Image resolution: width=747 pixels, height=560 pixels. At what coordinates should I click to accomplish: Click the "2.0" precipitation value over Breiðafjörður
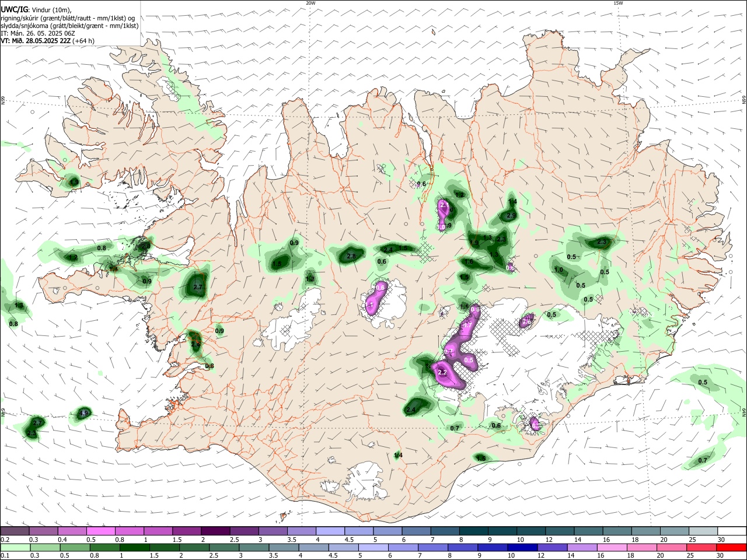coord(145,246)
